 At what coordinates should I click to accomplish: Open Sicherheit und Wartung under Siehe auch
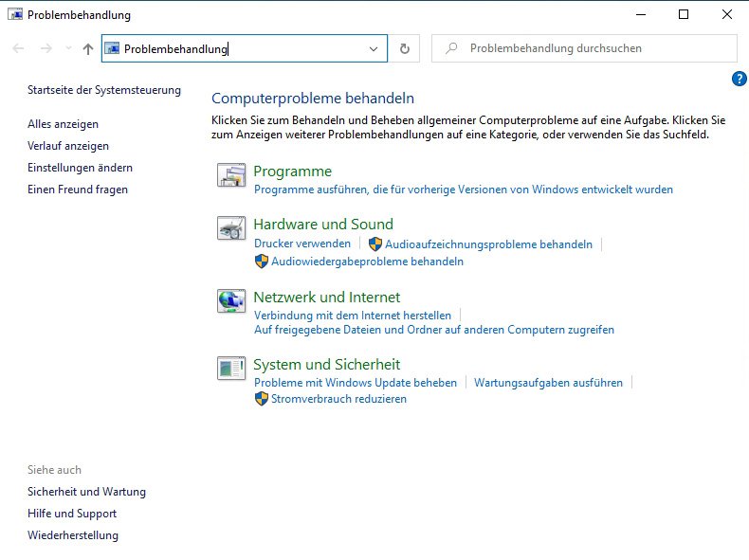coord(87,492)
